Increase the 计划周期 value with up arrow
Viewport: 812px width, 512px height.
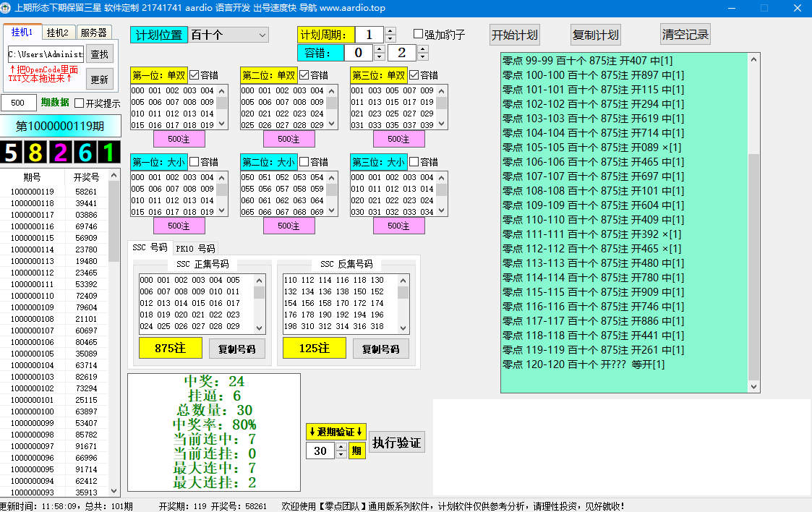point(390,31)
